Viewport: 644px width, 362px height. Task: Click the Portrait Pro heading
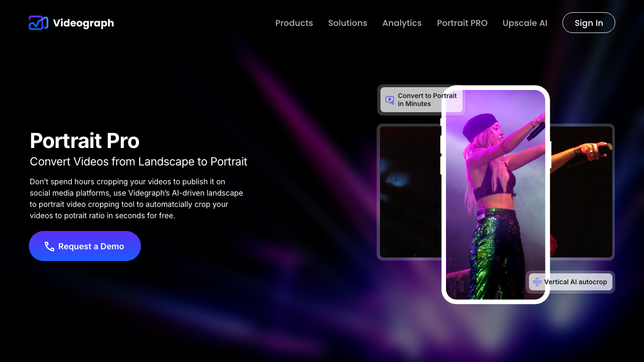85,140
